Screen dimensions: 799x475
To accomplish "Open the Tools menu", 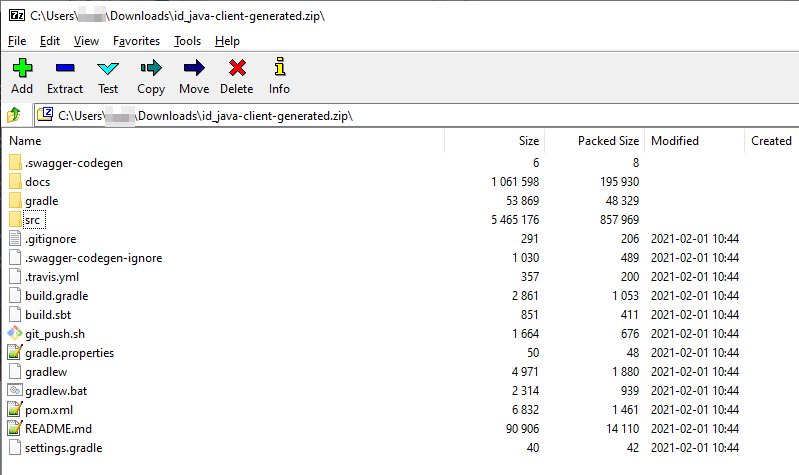I will [x=187, y=41].
